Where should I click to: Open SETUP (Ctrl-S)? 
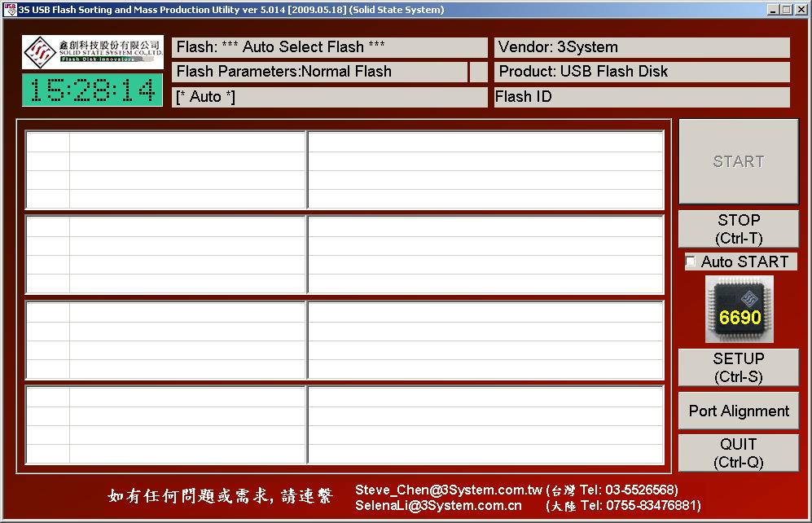[739, 367]
